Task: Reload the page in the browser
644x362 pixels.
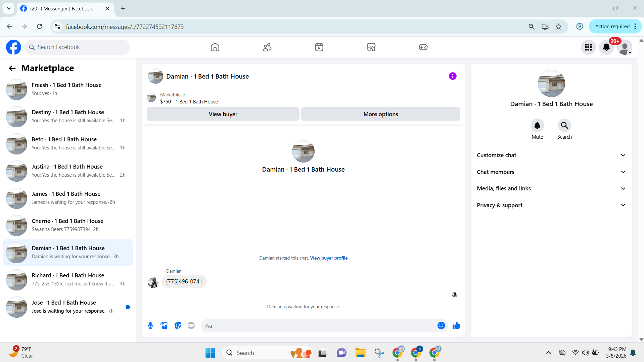Action: click(39, 27)
